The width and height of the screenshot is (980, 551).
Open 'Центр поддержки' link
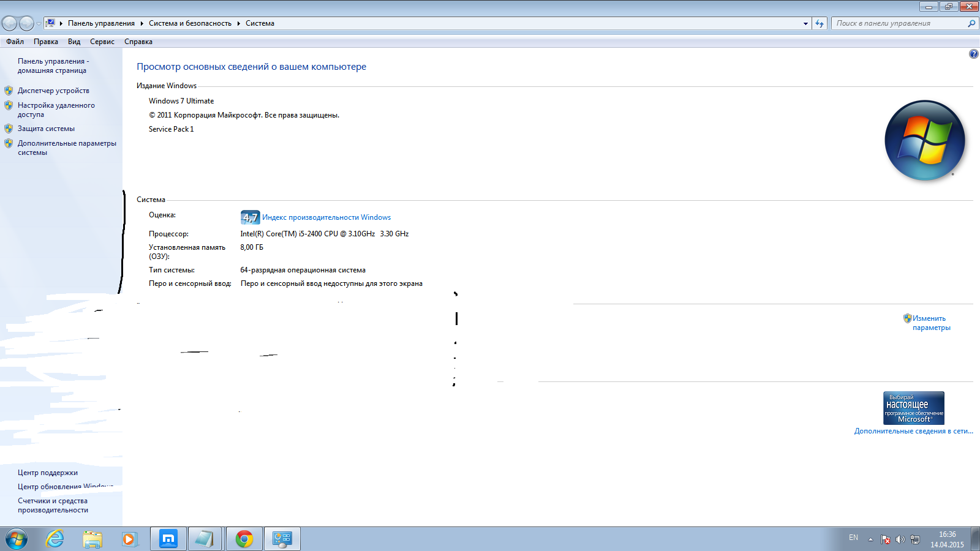[x=48, y=473]
